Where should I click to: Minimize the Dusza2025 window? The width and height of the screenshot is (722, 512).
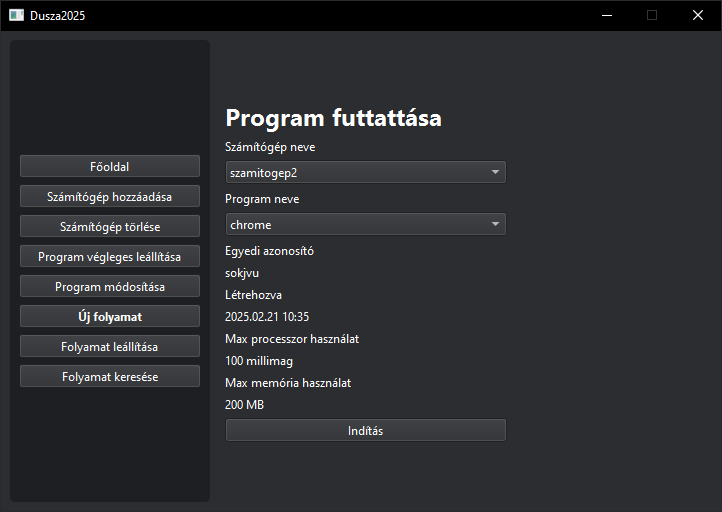606,15
